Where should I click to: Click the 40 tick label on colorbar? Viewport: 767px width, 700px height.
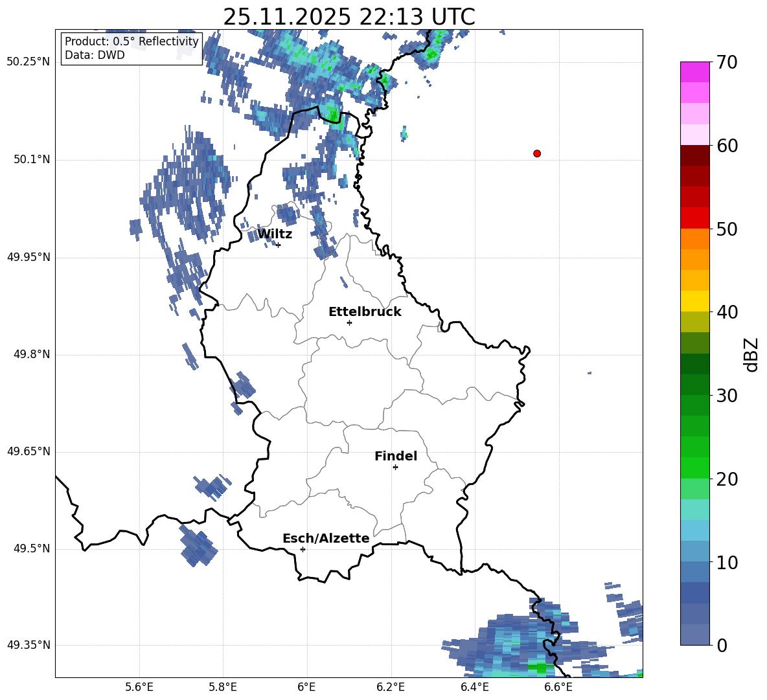tap(727, 312)
